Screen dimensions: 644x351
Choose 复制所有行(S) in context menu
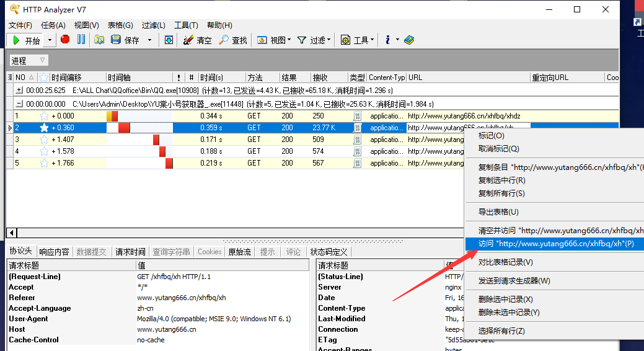[501, 193]
